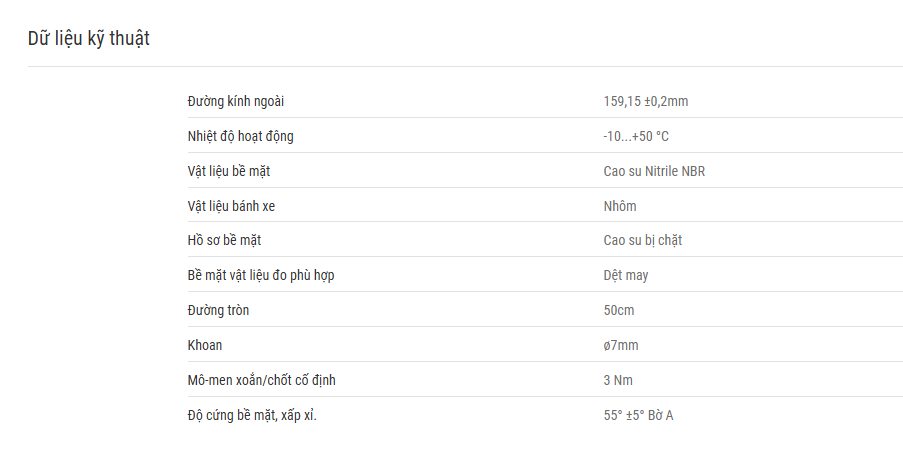The width and height of the screenshot is (903, 451).
Task: Click the '3 Nm' torque value
Action: click(x=618, y=380)
